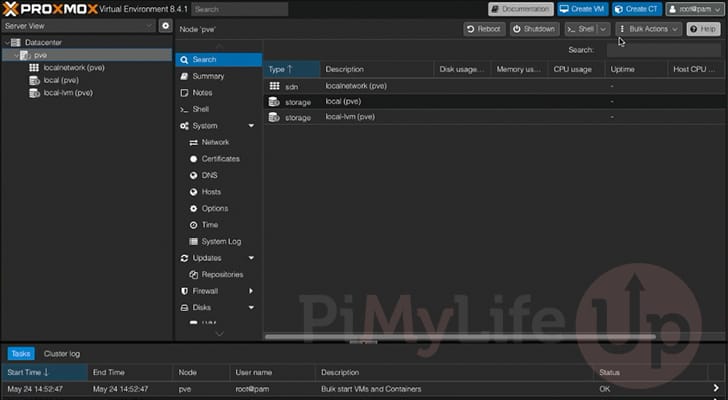Image resolution: width=728 pixels, height=400 pixels.
Task: Sort by the CPU usage column header
Action: click(x=576, y=69)
